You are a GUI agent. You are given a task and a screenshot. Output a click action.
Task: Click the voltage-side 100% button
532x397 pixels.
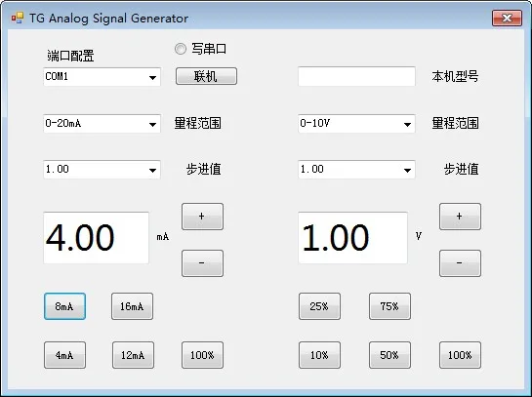460,355
